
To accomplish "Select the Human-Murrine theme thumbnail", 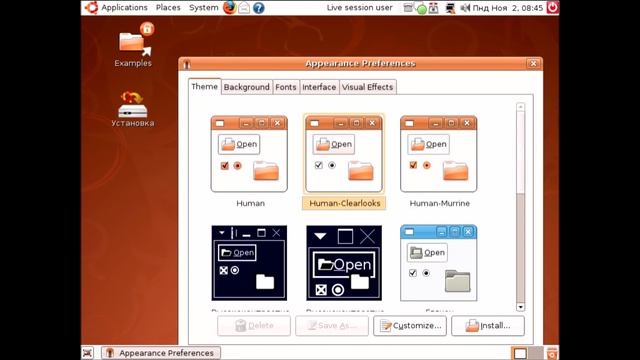I will [x=438, y=154].
